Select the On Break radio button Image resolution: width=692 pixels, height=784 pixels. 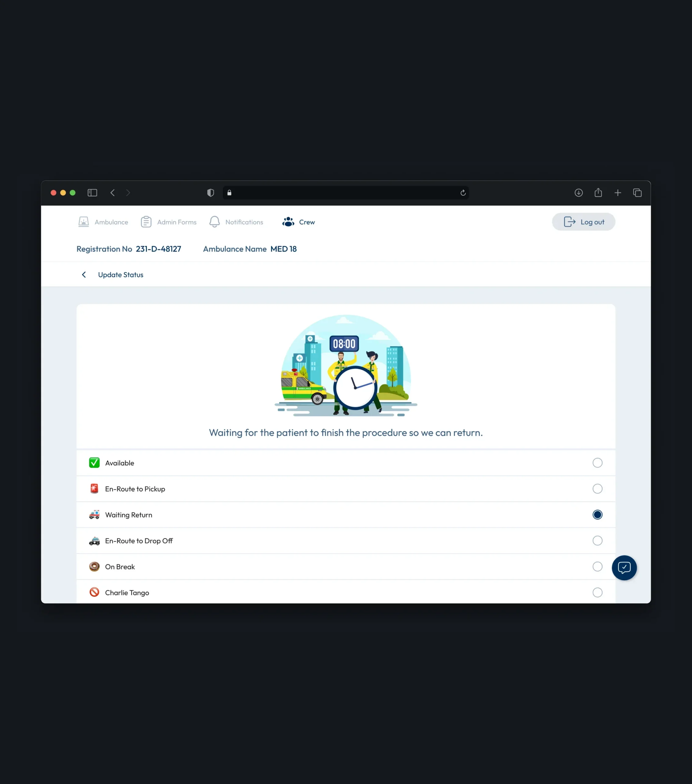coord(597,567)
